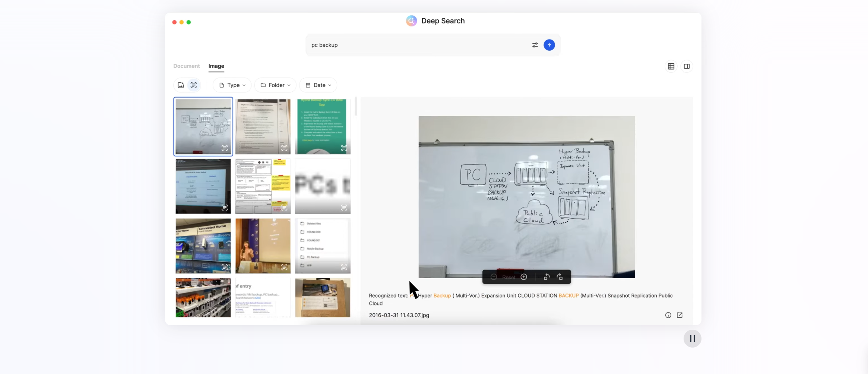This screenshot has height=374, width=868.
Task: Toggle text recognition search mode
Action: pos(194,85)
